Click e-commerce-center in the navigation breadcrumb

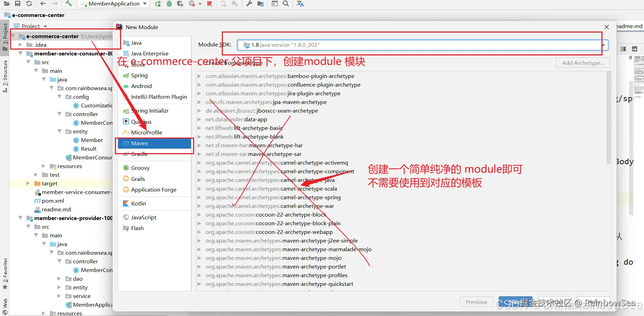pyautogui.click(x=38, y=15)
